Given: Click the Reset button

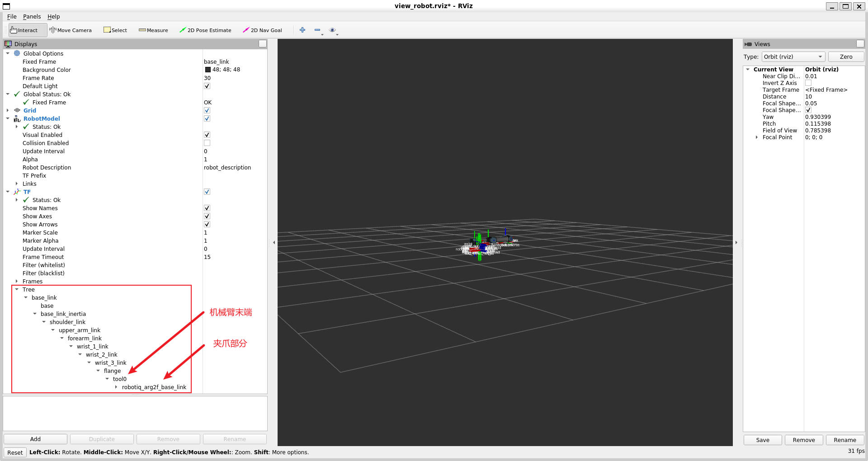Looking at the screenshot, I should tap(15, 452).
